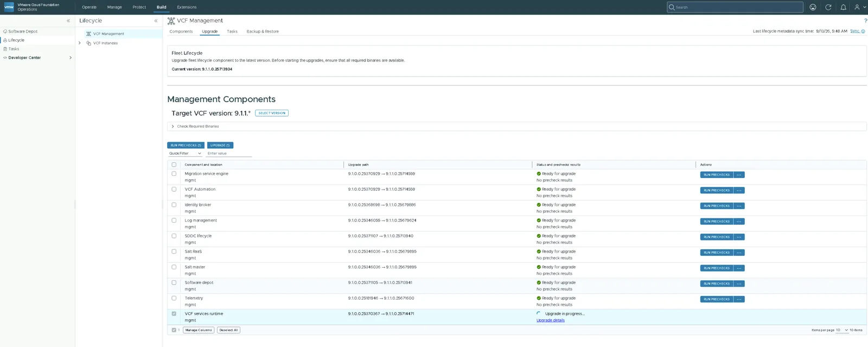The height and width of the screenshot is (347, 868).
Task: Check the VCF Automation row
Action: pyautogui.click(x=174, y=190)
